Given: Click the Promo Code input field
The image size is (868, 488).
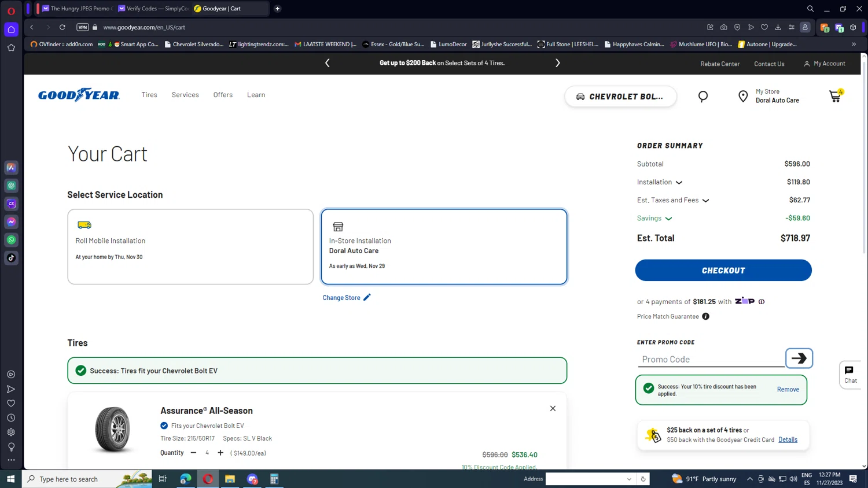Looking at the screenshot, I should click(x=711, y=359).
